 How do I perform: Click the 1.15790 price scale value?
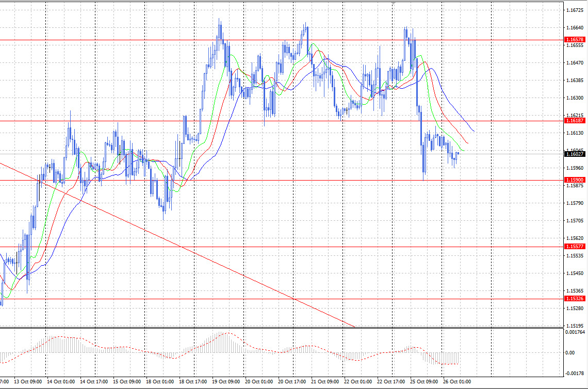click(575, 203)
